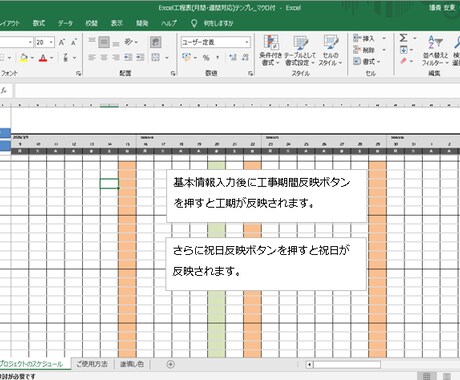The image size is (460, 380).
Task: Open font color dropdown arrow
Action: tap(52, 58)
